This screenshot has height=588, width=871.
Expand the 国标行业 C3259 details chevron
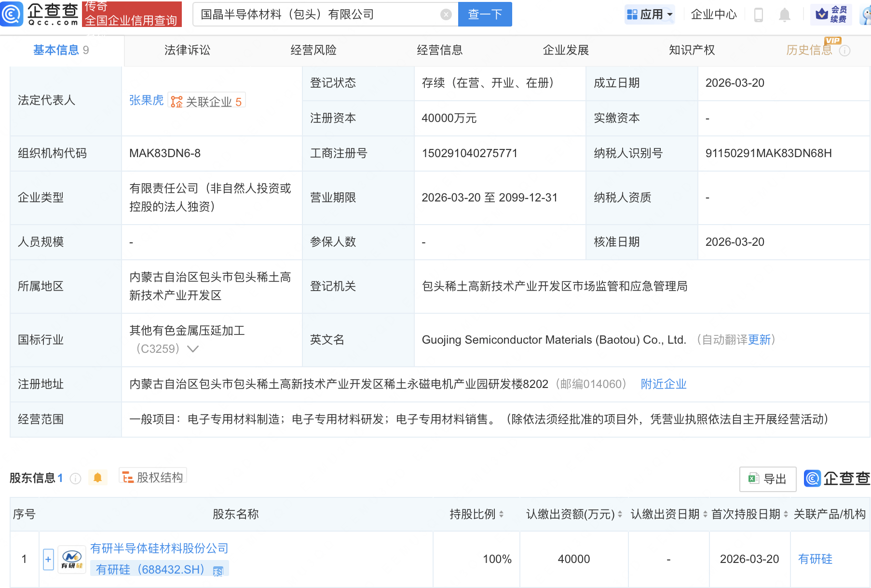pos(192,348)
